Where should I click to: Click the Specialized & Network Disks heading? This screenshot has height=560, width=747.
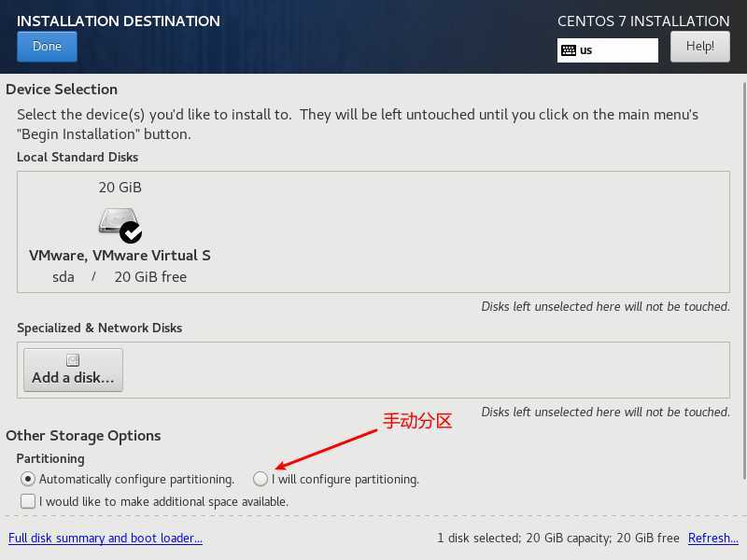[x=100, y=329]
